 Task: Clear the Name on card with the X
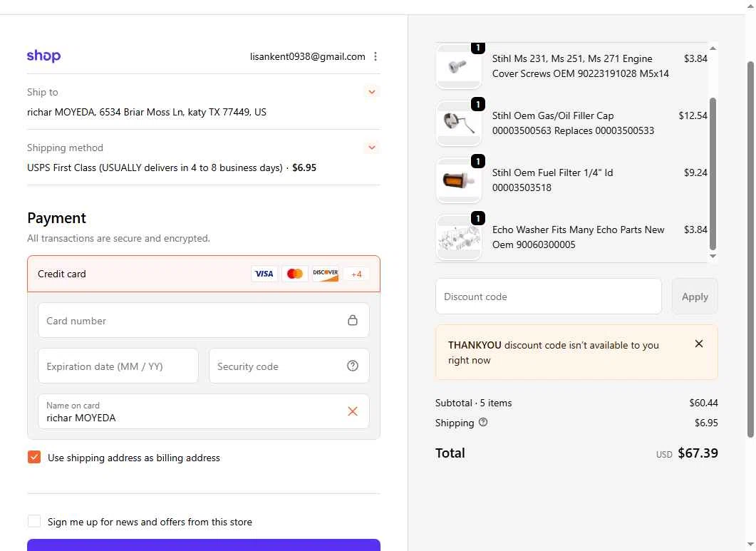tap(353, 411)
